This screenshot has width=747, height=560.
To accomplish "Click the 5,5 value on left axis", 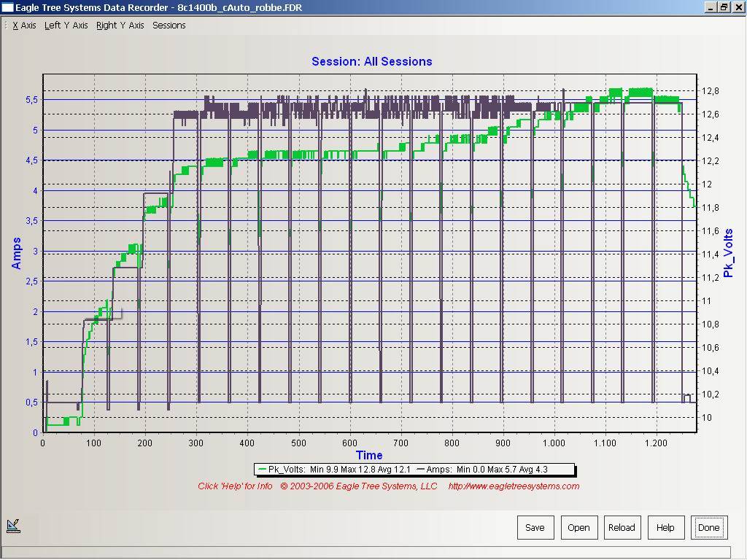I will pyautogui.click(x=31, y=100).
